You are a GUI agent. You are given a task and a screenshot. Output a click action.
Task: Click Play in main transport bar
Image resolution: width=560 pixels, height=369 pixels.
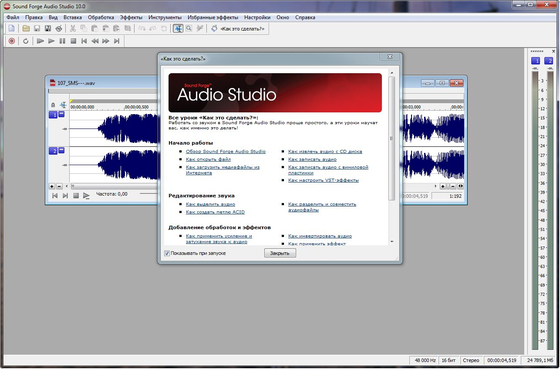point(51,41)
